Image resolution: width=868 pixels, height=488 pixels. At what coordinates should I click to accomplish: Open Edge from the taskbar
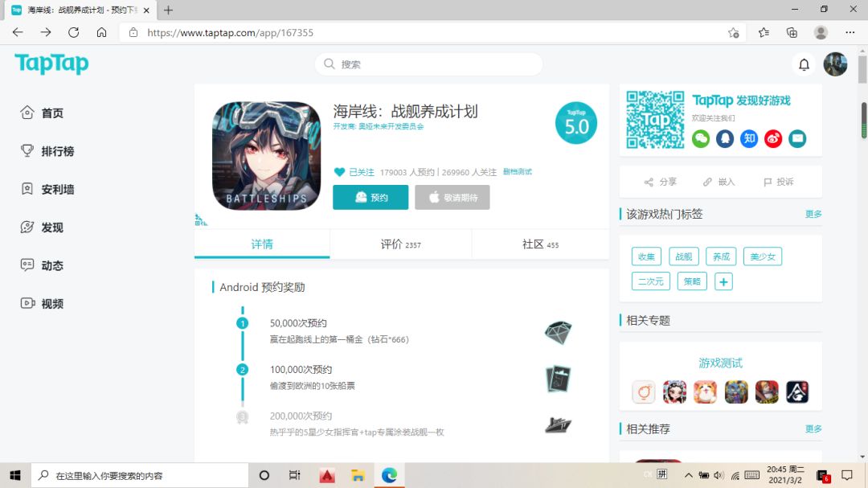389,475
